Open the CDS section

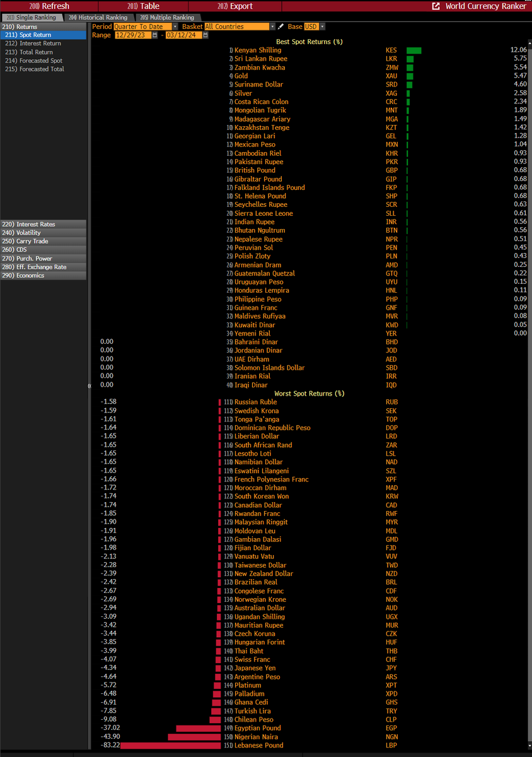[x=43, y=250]
